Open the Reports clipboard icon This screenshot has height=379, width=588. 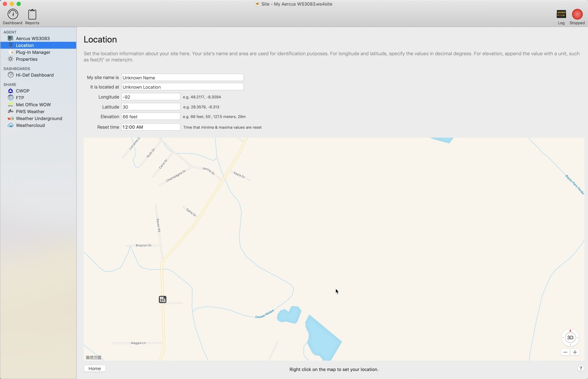coord(32,17)
